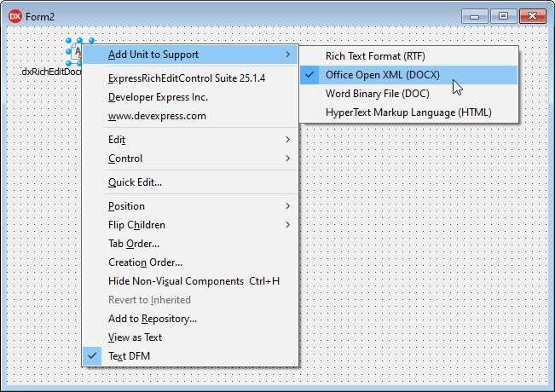Select Quick Edit... menu item

190,182
